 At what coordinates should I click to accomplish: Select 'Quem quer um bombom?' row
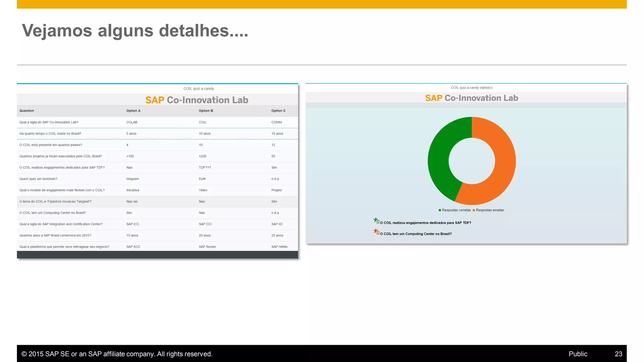(x=157, y=179)
